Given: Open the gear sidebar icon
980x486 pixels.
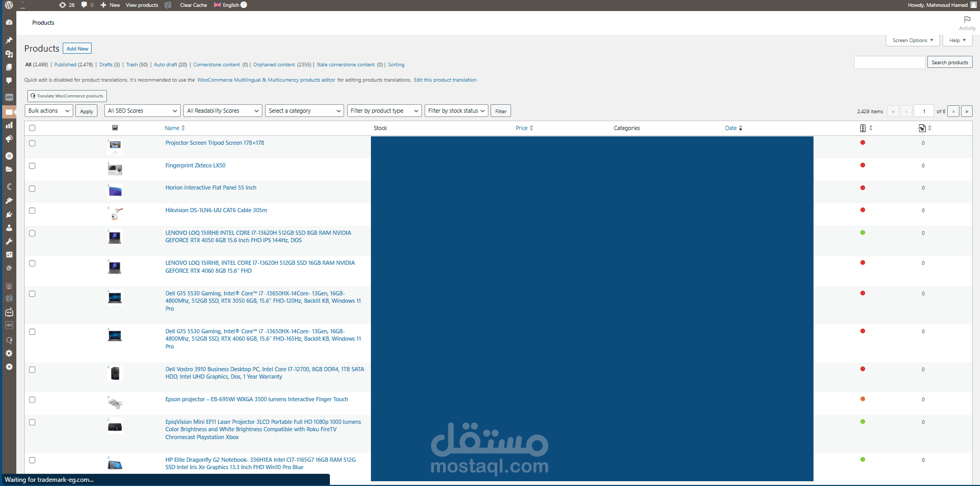Looking at the screenshot, I should tap(9, 353).
